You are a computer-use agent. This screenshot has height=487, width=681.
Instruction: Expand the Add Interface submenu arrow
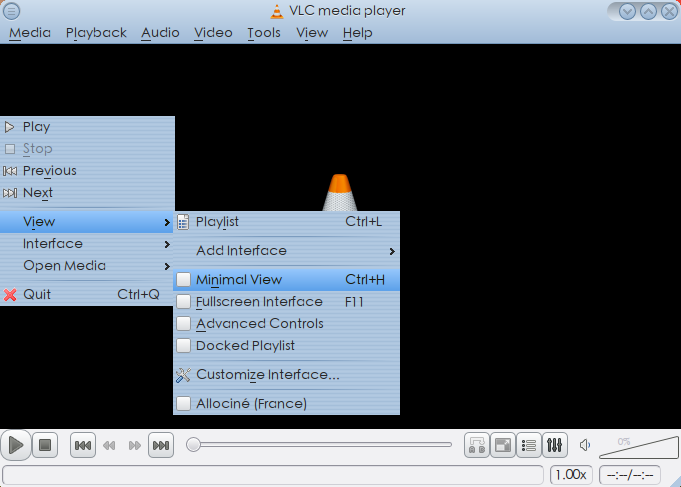pyautogui.click(x=392, y=252)
